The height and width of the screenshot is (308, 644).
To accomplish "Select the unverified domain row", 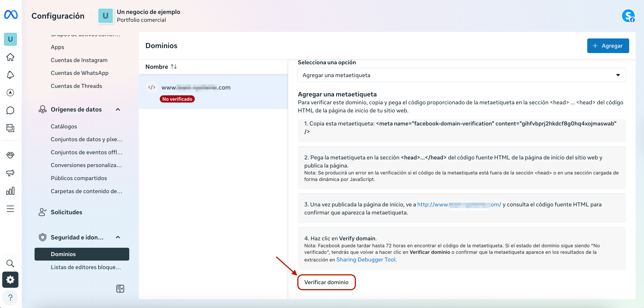I will point(213,92).
